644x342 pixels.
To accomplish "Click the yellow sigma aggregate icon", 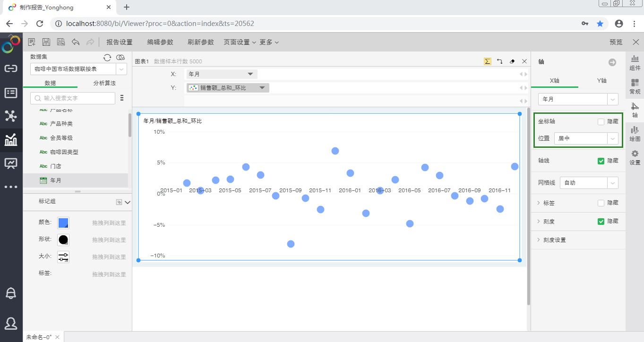I will [x=487, y=61].
